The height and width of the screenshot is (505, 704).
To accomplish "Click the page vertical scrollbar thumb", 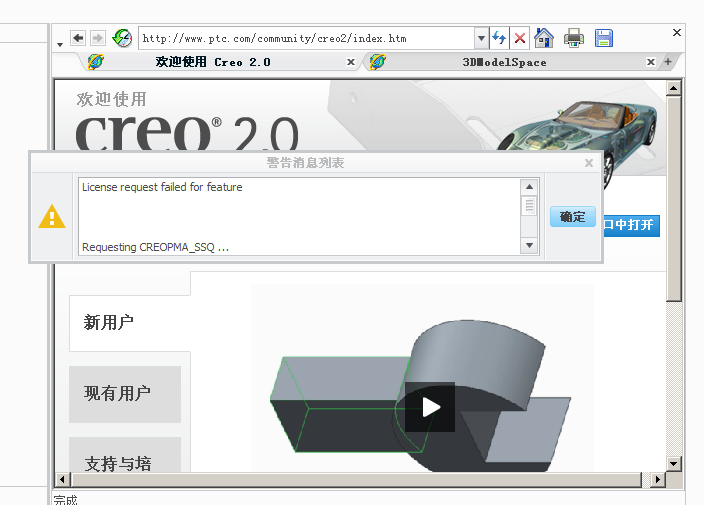I will tap(673, 199).
